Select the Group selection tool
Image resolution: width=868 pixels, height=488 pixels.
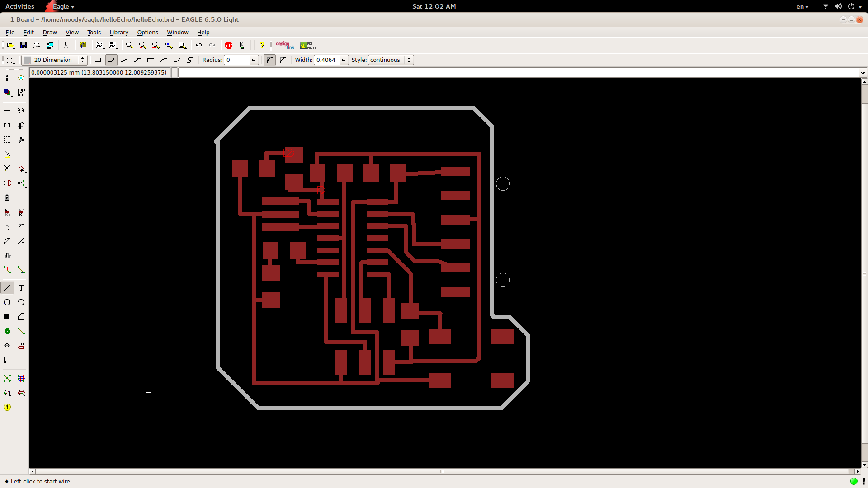(7, 140)
